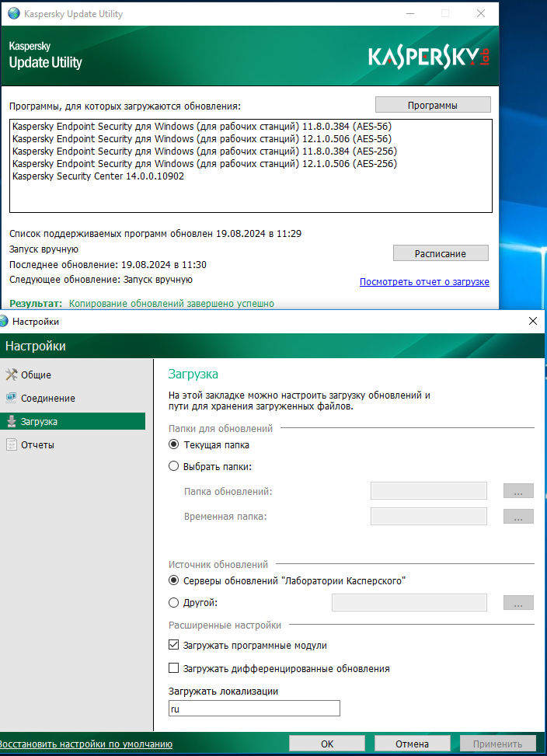Screen dimensions: 547x756
Task: Click the Отмена button
Action: point(412,744)
